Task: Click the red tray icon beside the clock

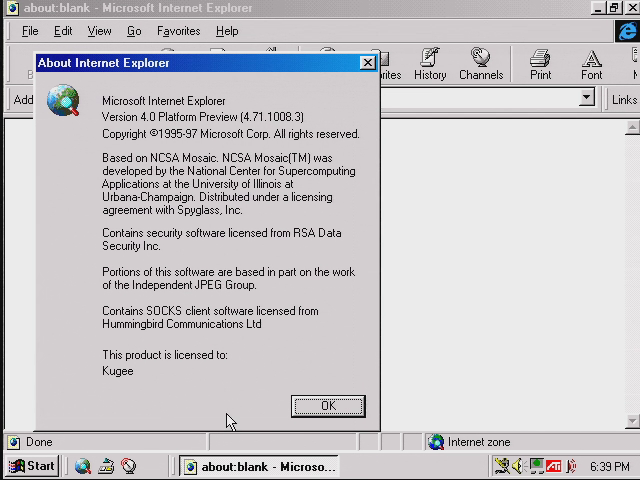Action: (x=571, y=466)
